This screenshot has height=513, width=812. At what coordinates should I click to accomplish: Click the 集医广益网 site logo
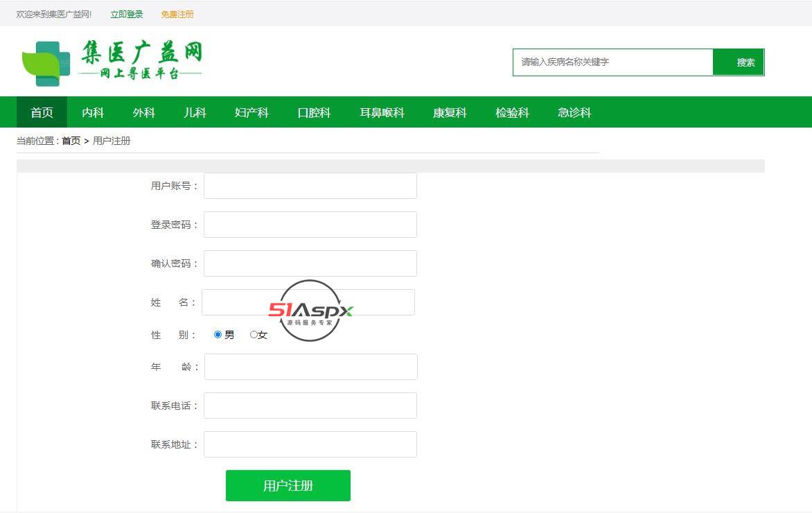112,62
